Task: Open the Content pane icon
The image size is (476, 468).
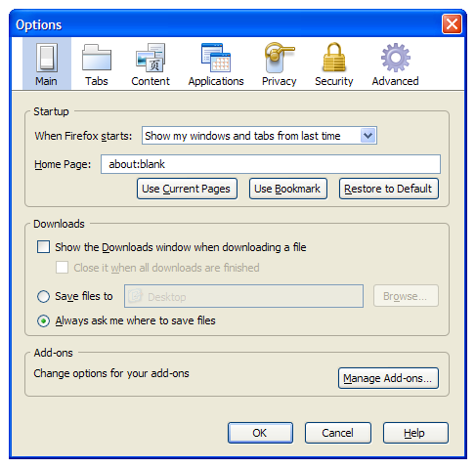Action: pos(151,64)
